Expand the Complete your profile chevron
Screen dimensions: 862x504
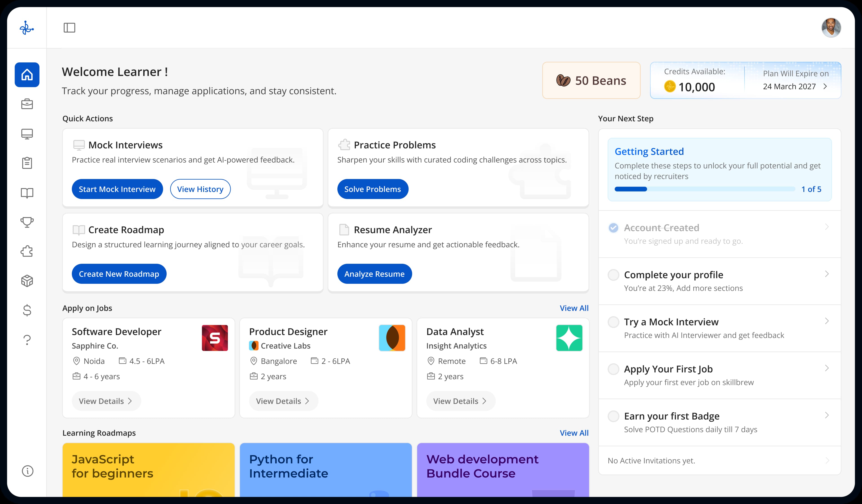pyautogui.click(x=827, y=274)
